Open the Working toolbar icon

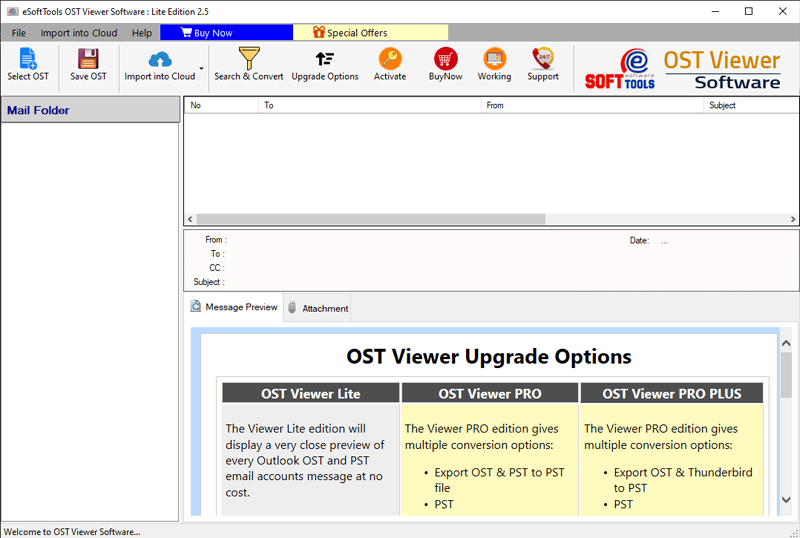[x=494, y=59]
